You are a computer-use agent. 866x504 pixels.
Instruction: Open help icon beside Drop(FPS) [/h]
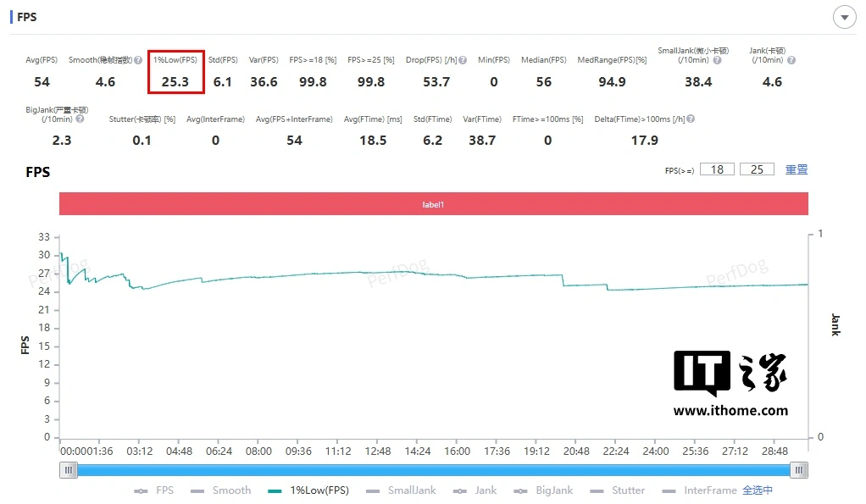tap(463, 60)
